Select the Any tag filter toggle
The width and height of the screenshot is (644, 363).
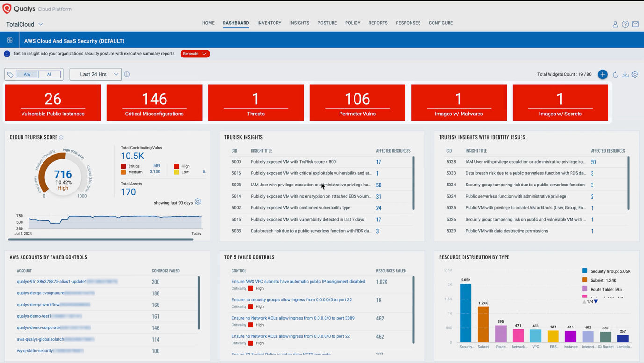(x=27, y=74)
